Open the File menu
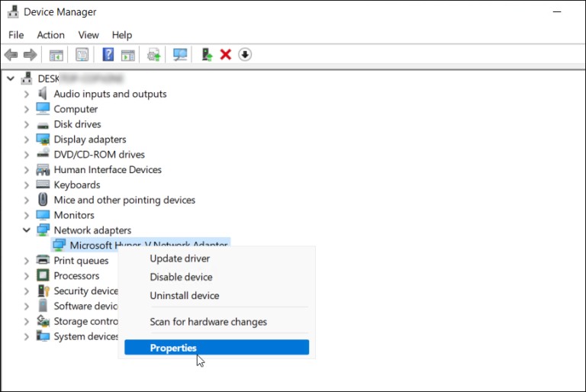Screen dimensions: 586x392 coord(16,35)
